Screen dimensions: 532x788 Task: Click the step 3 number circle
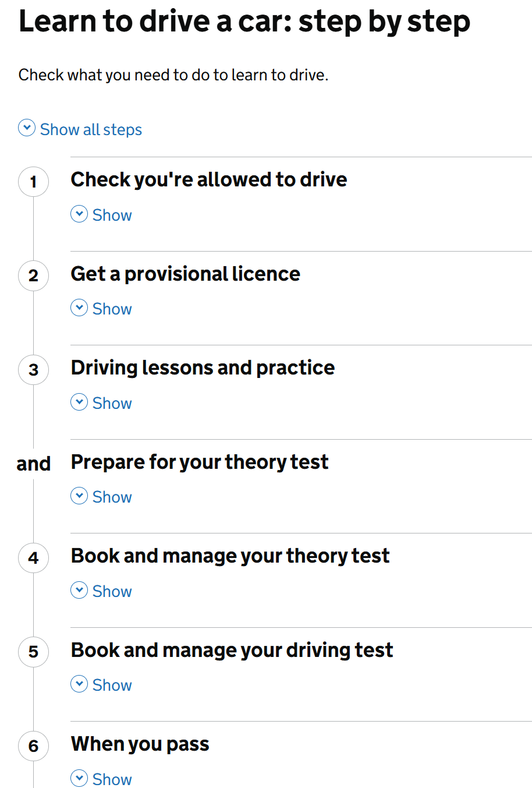(x=33, y=369)
